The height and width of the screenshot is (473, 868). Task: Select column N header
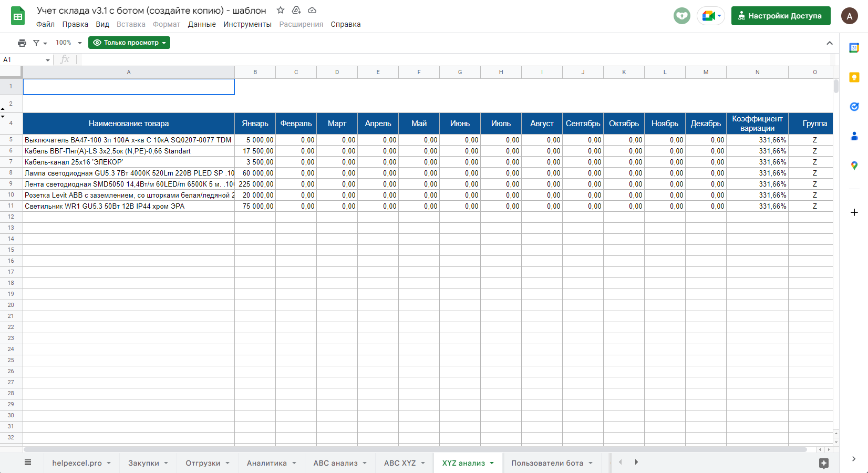click(757, 73)
